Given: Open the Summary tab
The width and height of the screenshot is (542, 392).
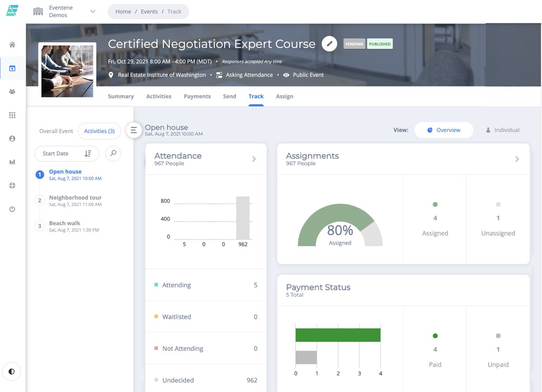Looking at the screenshot, I should pyautogui.click(x=121, y=96).
